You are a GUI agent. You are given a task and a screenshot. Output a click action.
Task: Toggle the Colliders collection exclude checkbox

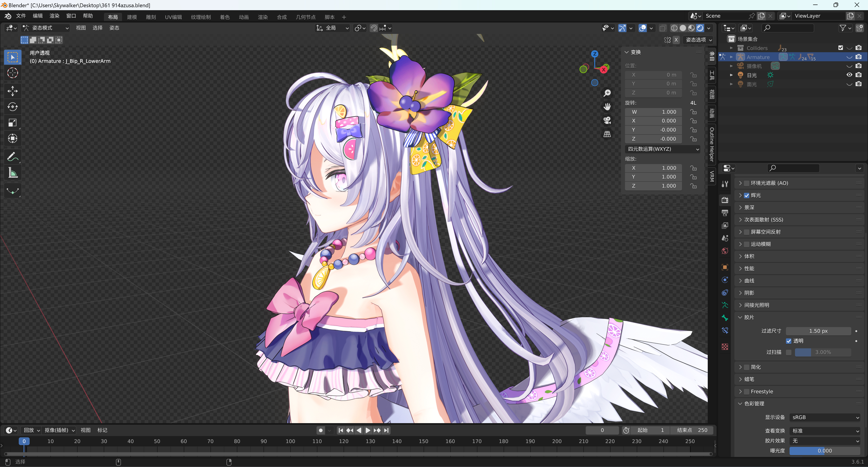[x=840, y=48]
